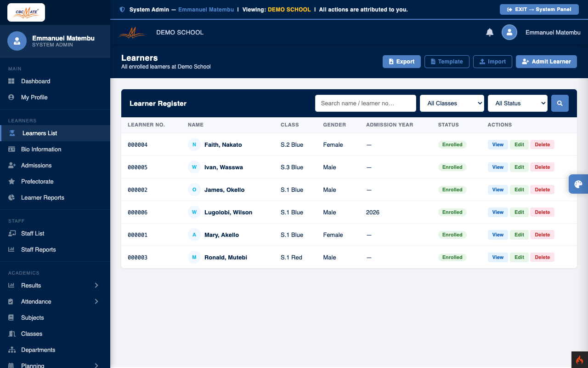588x368 pixels.
Task: Expand the Results submenu chevron
Action: (x=96, y=285)
